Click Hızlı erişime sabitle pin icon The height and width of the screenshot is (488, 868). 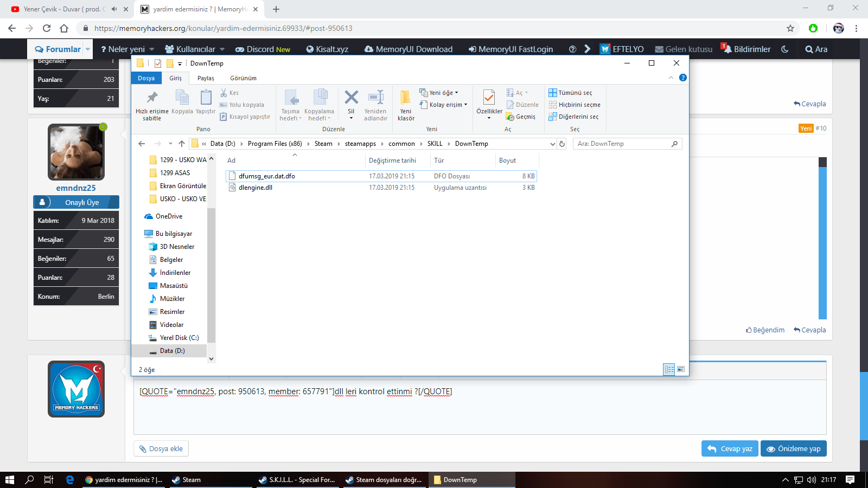[152, 98]
